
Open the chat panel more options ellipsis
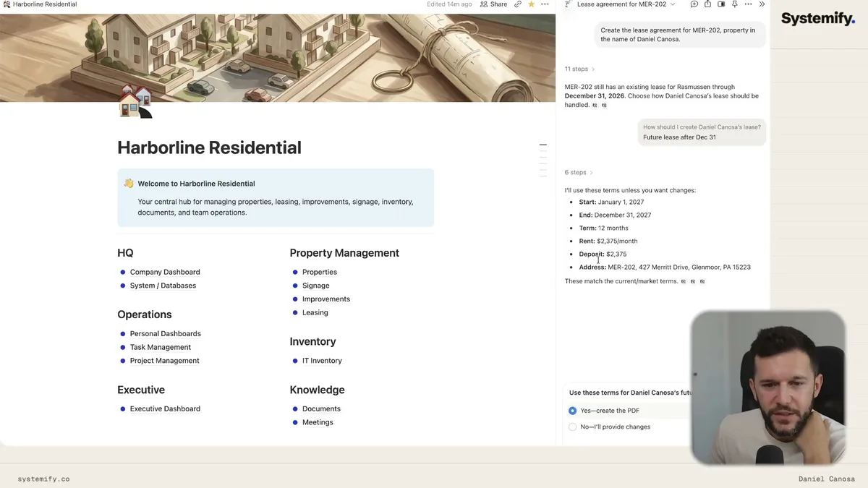[x=748, y=4]
